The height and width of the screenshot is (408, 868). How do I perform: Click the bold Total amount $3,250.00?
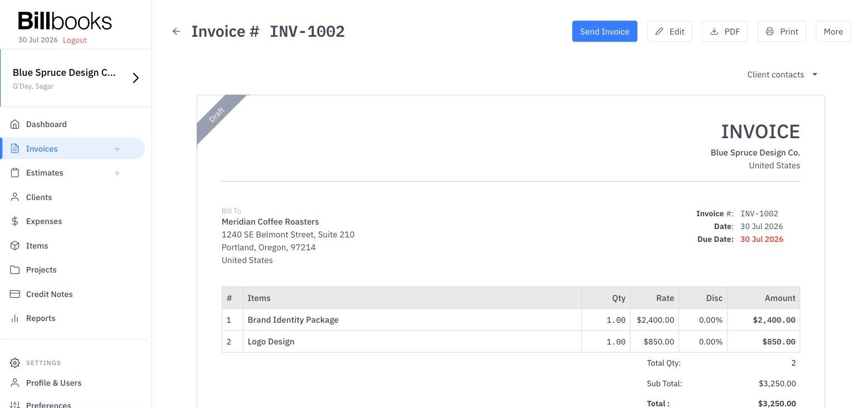pyautogui.click(x=777, y=404)
